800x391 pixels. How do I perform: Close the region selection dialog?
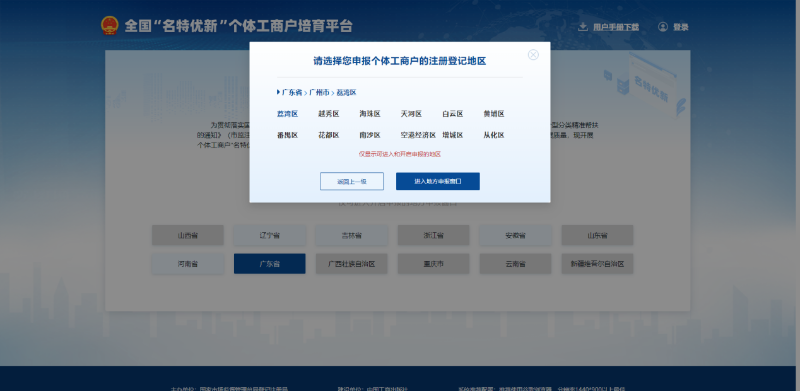point(533,55)
